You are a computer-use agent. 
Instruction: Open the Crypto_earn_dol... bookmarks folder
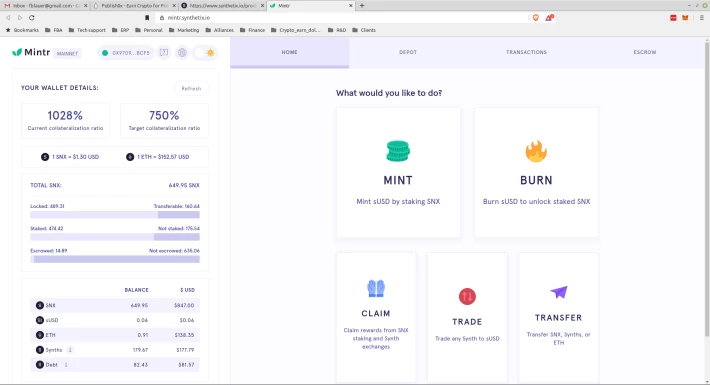(x=295, y=30)
